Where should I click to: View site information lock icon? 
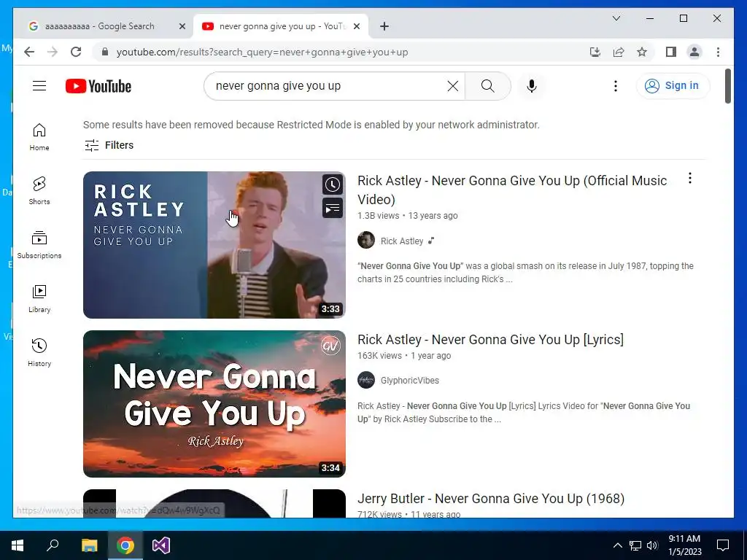tap(105, 52)
